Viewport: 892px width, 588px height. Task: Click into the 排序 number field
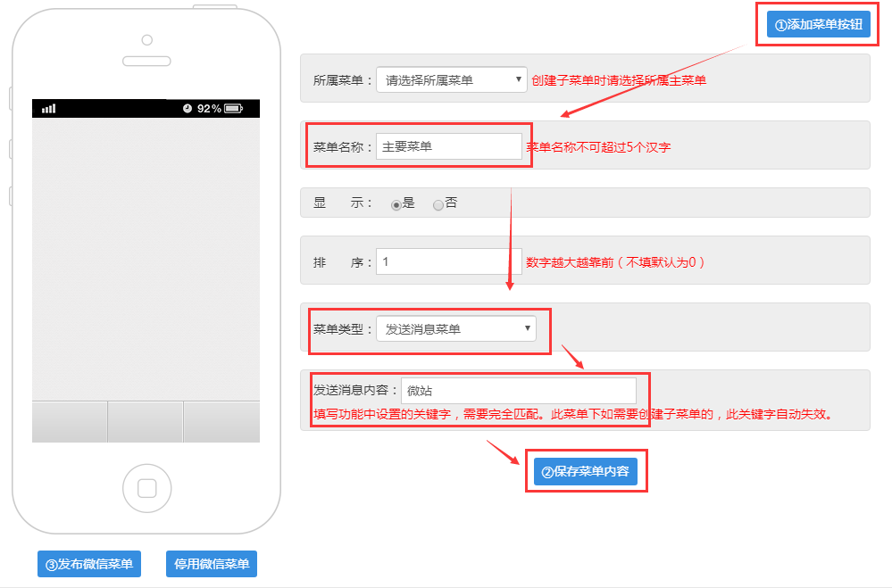pos(448,262)
